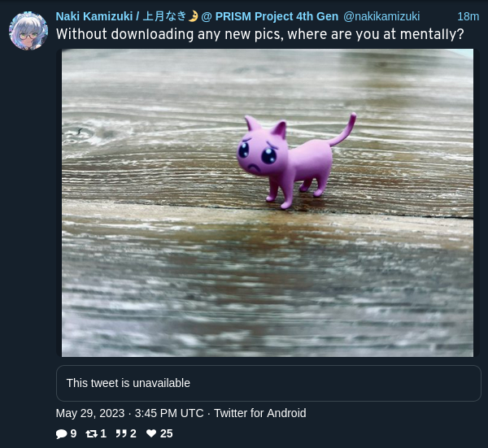Click the Naki Kamizuki display name
488x448 pixels.
point(197,16)
